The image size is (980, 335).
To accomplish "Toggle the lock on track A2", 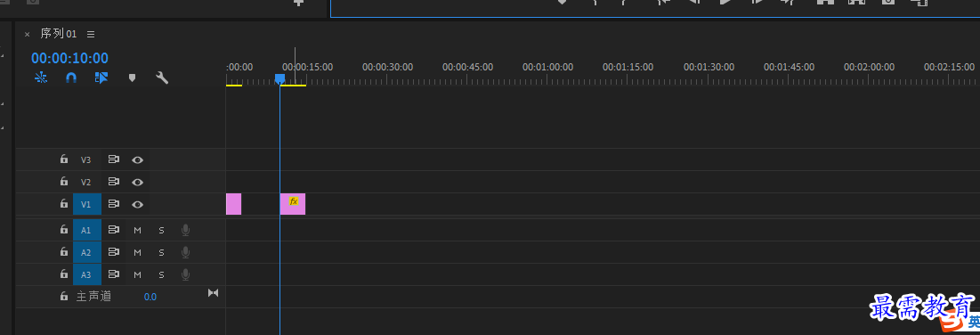I will click(x=64, y=252).
